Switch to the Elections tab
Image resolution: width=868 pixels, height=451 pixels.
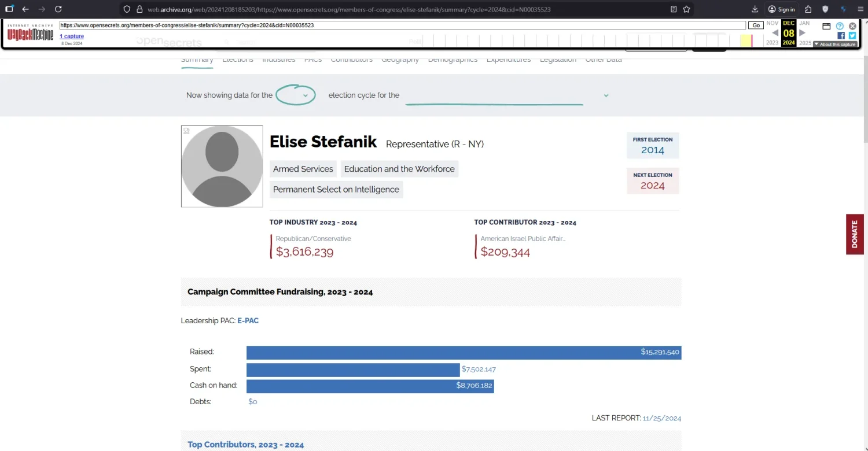coord(238,60)
